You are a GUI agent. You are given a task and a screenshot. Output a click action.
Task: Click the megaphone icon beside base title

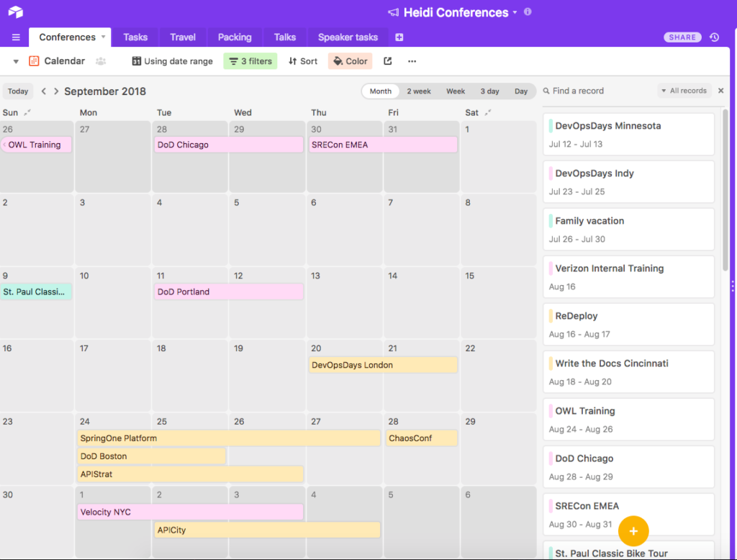pos(394,12)
